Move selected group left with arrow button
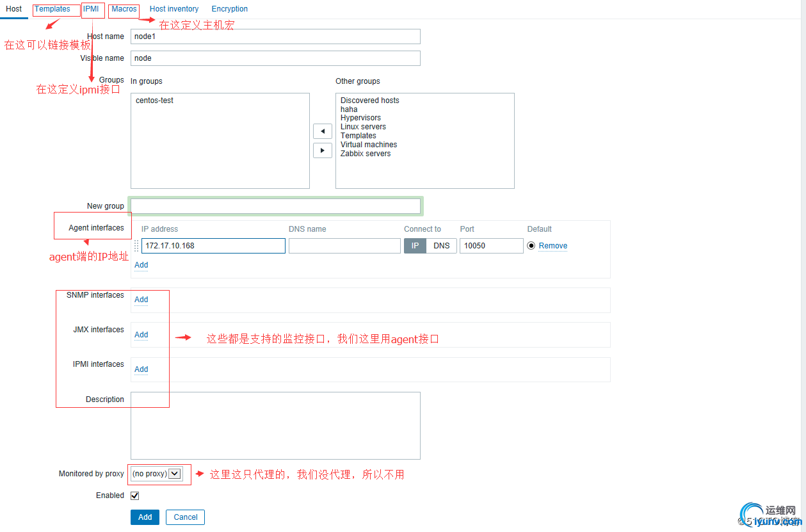 pos(322,131)
